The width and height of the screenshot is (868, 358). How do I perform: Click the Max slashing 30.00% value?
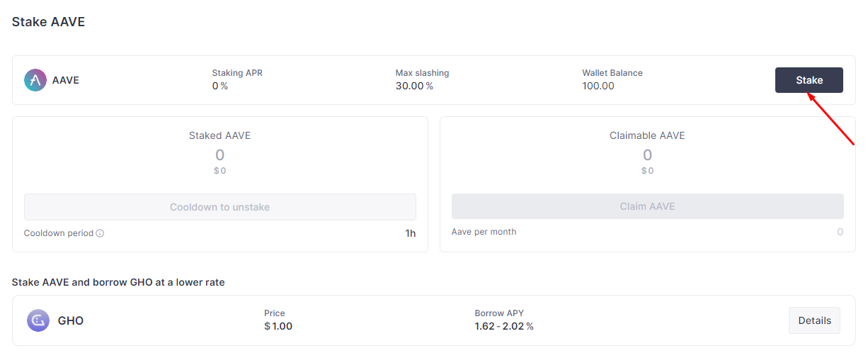(x=414, y=86)
